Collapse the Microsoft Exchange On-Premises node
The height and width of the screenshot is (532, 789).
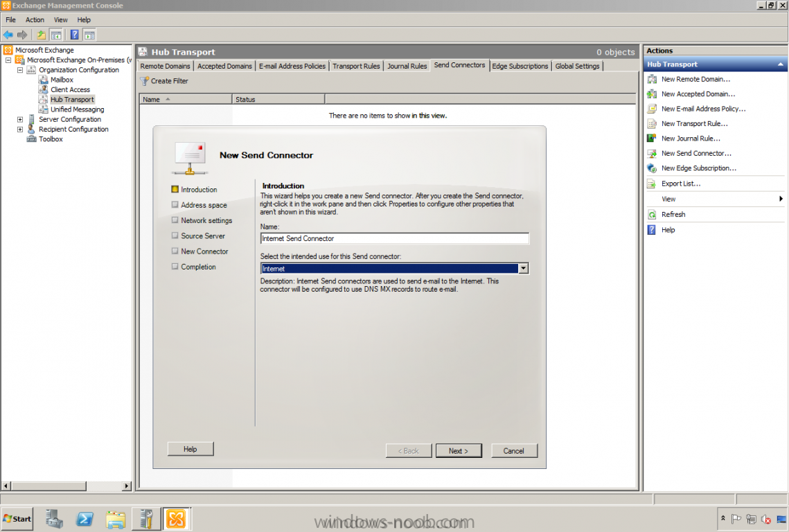(8, 60)
